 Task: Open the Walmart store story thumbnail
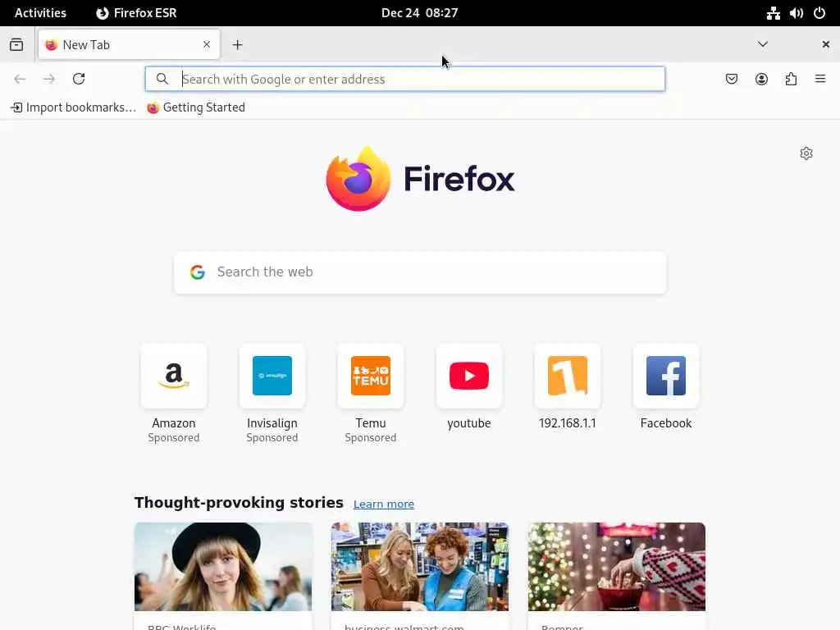[420, 567]
